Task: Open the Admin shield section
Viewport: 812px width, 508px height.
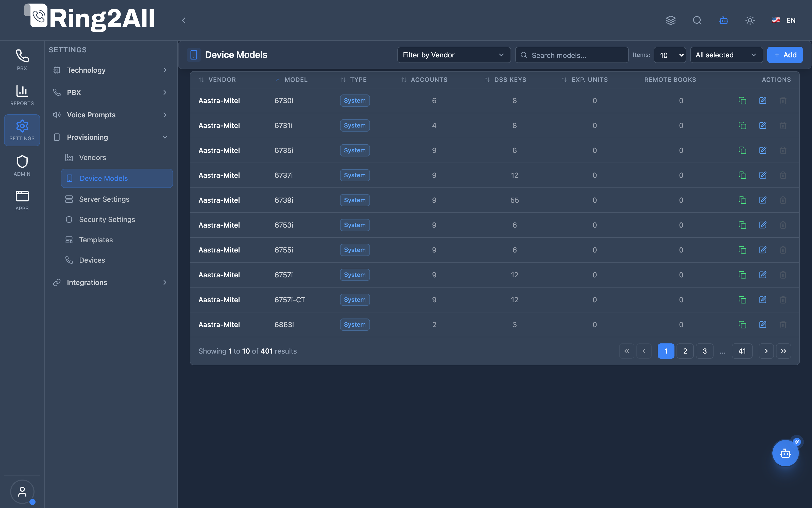Action: [22, 166]
